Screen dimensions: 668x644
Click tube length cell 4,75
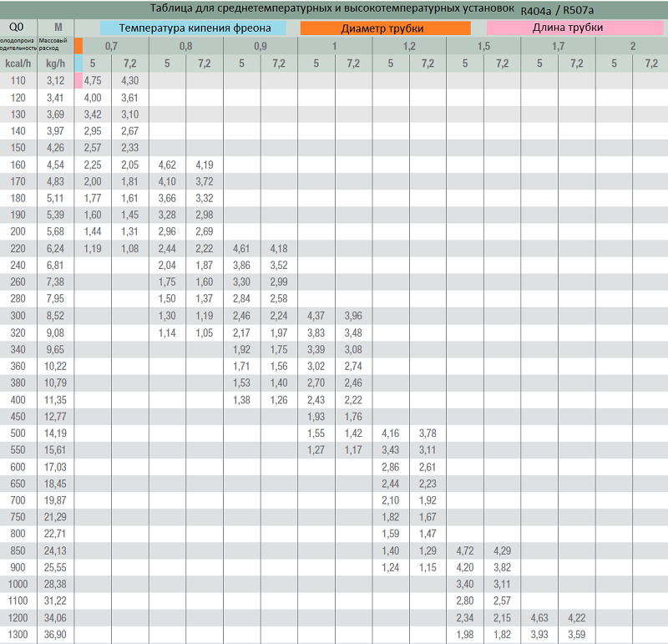tap(93, 80)
